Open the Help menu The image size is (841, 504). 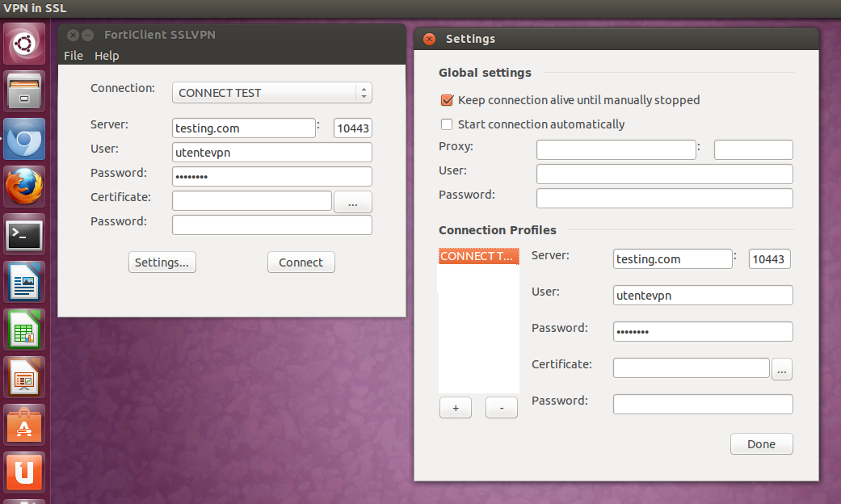[x=107, y=56]
